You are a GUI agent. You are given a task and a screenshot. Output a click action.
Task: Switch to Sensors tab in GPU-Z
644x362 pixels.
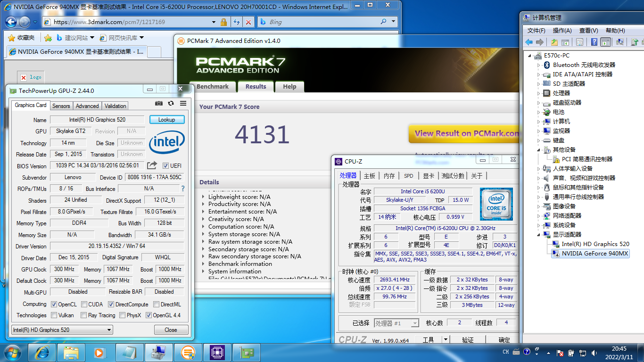click(x=61, y=106)
